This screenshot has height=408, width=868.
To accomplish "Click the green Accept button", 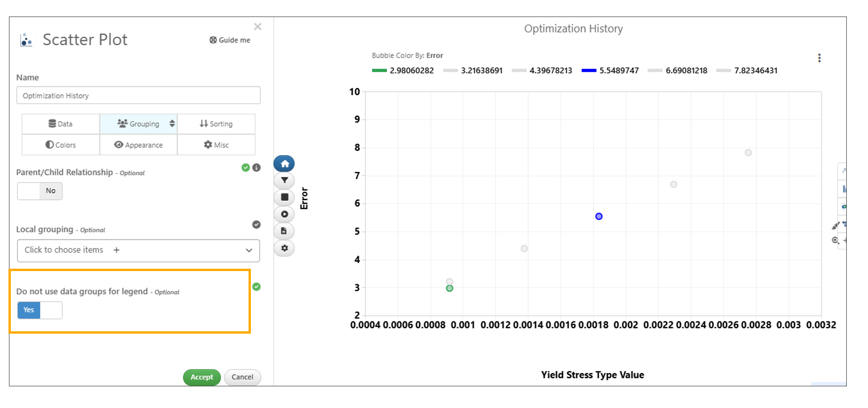I will click(x=201, y=377).
